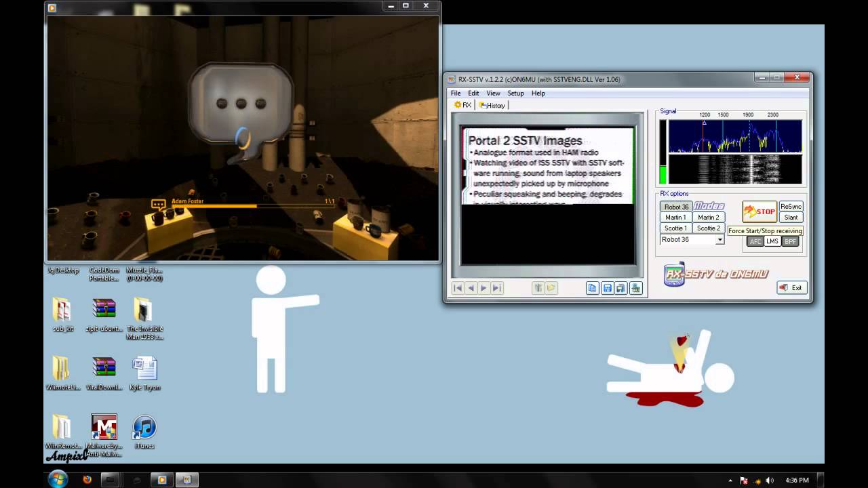Click the RX-SSTV de ON6MU logo
The image size is (868, 488).
(715, 274)
